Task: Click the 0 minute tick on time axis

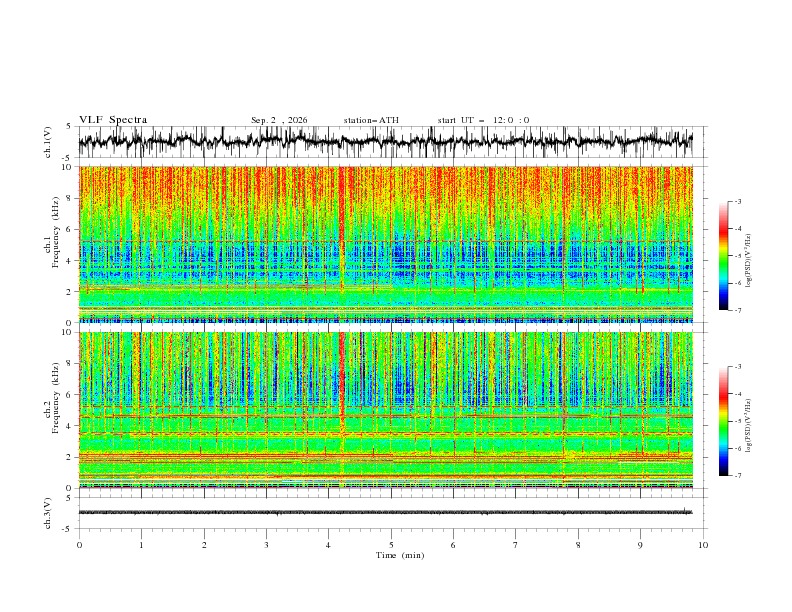Action: tap(79, 545)
